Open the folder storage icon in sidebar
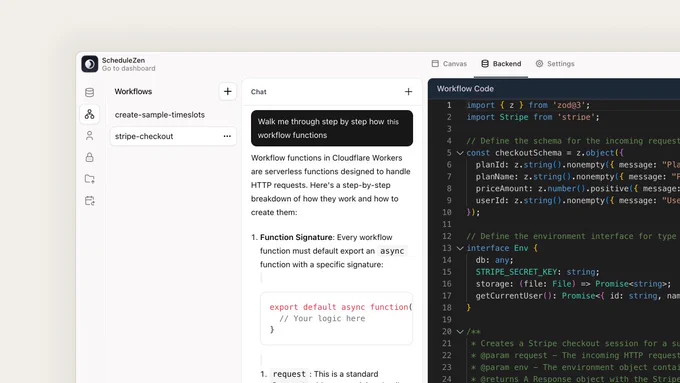The image size is (680, 383). tap(89, 179)
